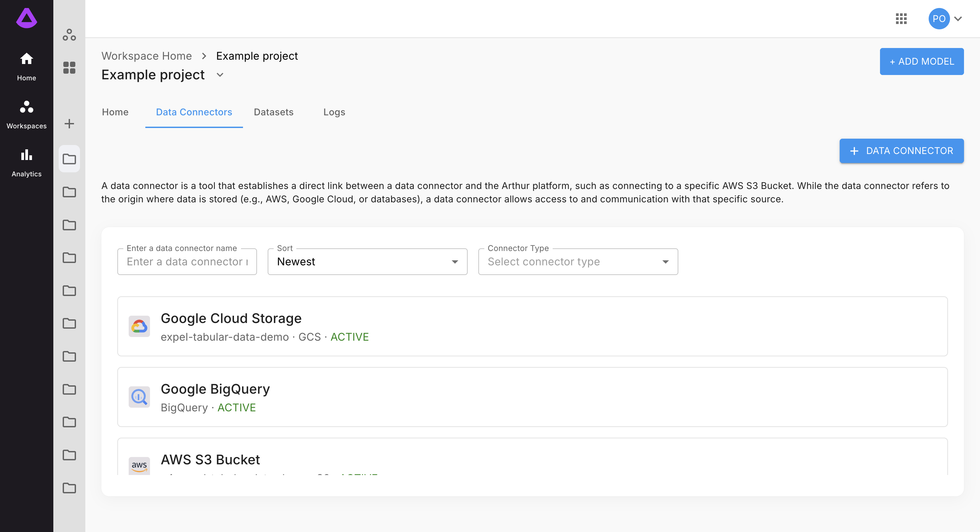Screen dimensions: 980x532
Task: Click ACTIVE status on Google Cloud Storage
Action: (x=350, y=337)
